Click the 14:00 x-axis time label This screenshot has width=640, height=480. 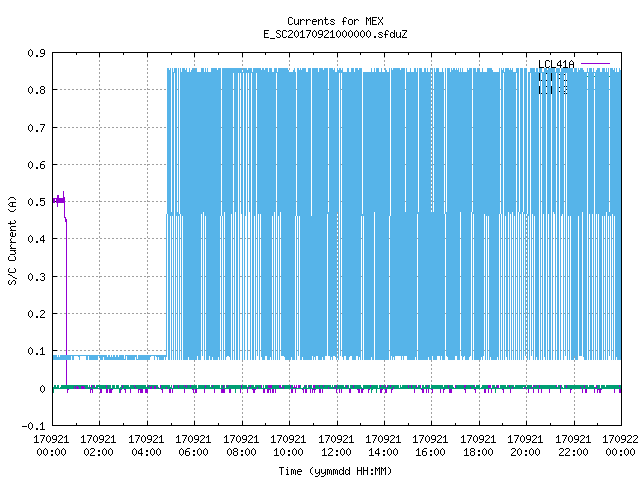click(383, 452)
